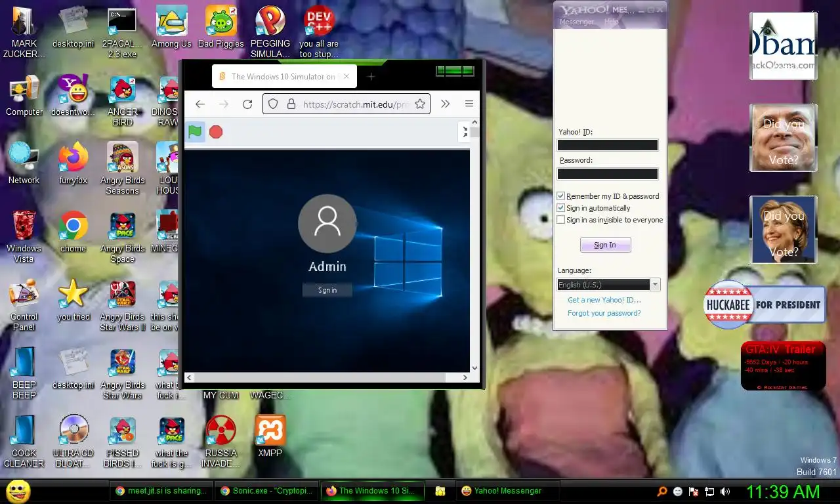Select the RUSSIA INVADE... icon

pos(220,442)
